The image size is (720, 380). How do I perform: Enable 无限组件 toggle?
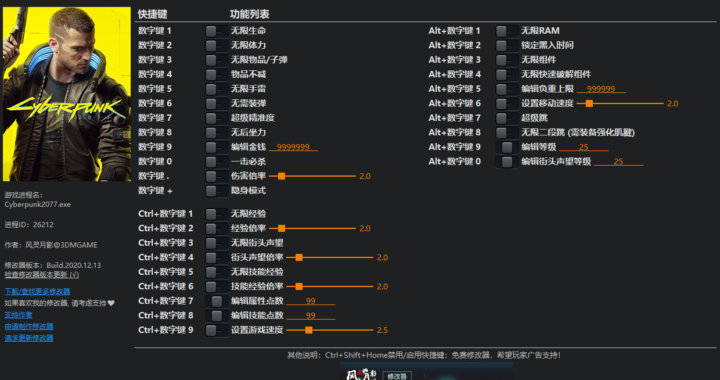507,60
